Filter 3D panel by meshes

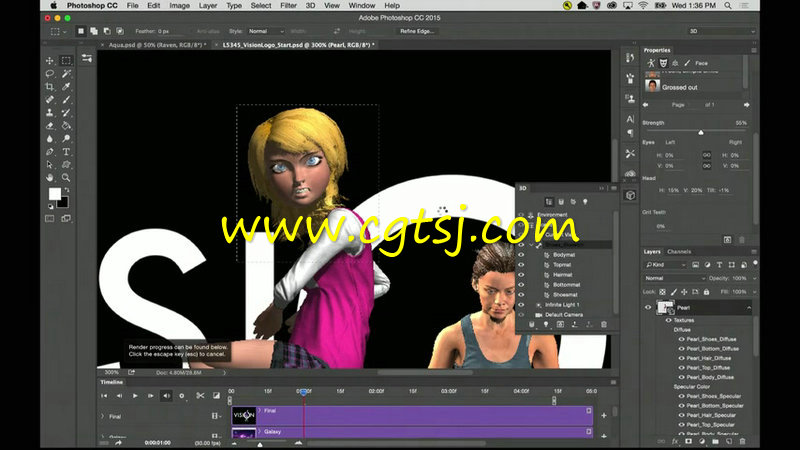click(x=561, y=202)
